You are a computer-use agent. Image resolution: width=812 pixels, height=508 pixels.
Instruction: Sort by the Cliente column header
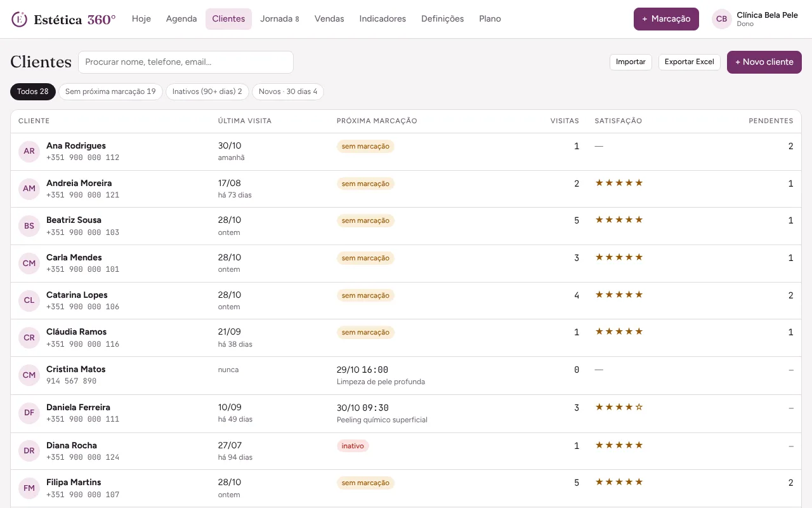click(x=34, y=121)
